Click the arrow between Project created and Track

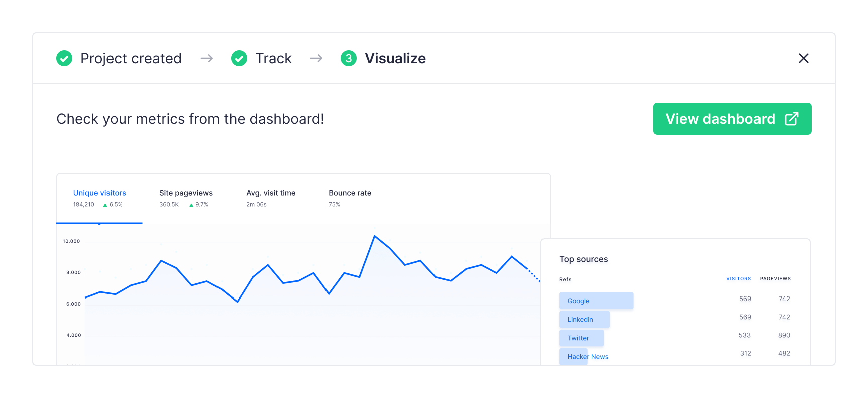pos(207,58)
